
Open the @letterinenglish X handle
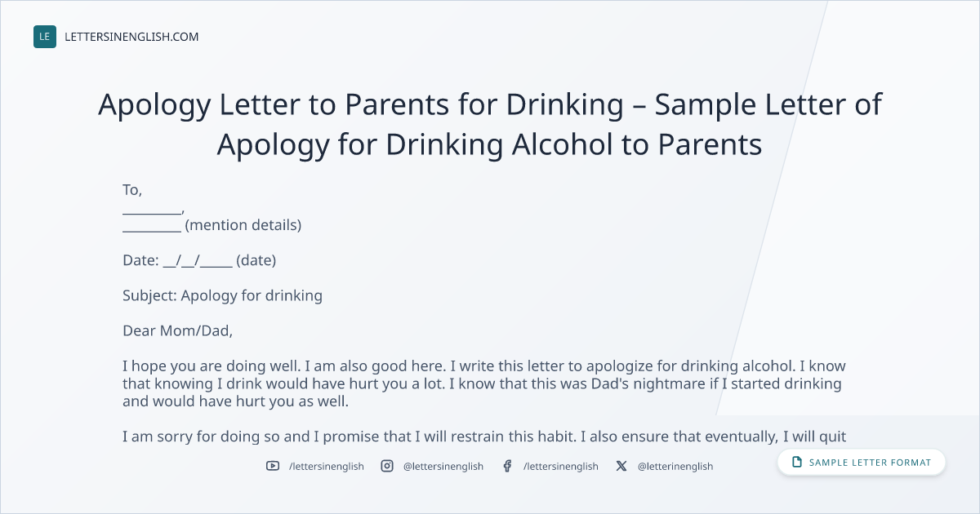click(675, 466)
